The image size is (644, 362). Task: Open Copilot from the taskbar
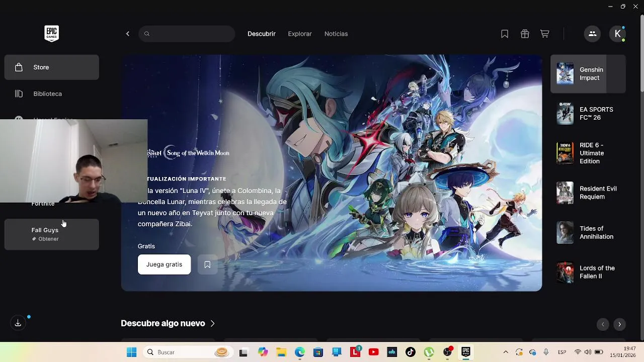click(x=263, y=352)
